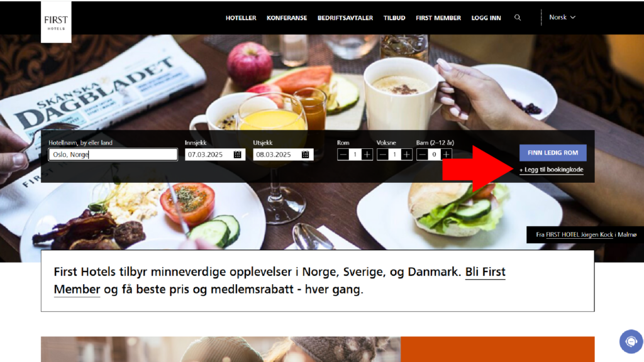Add a child with Barn plus button

(x=446, y=155)
